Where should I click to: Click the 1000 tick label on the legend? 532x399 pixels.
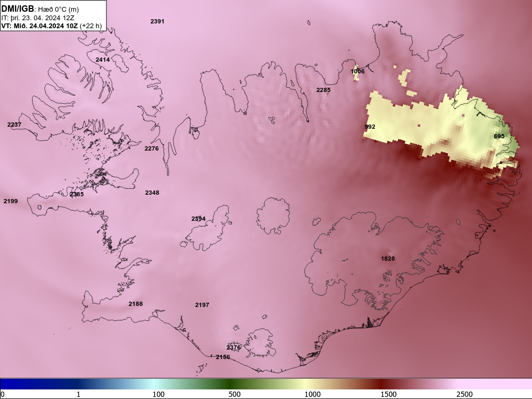[312, 394]
